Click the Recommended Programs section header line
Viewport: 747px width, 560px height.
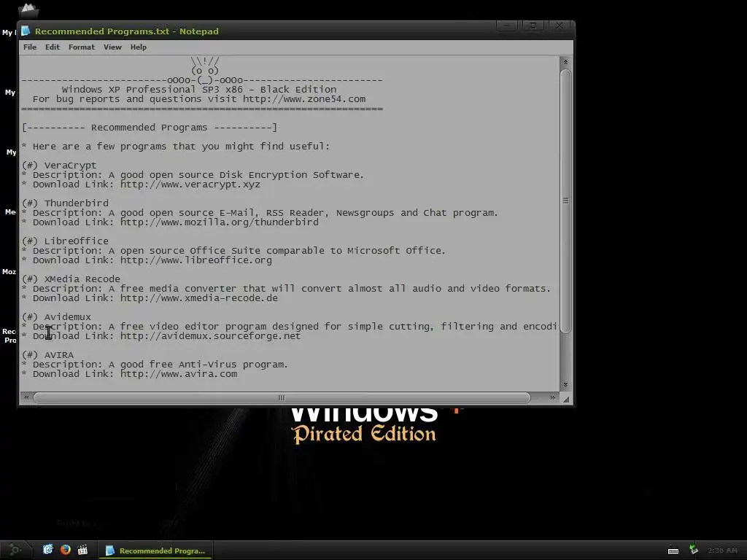tap(149, 128)
